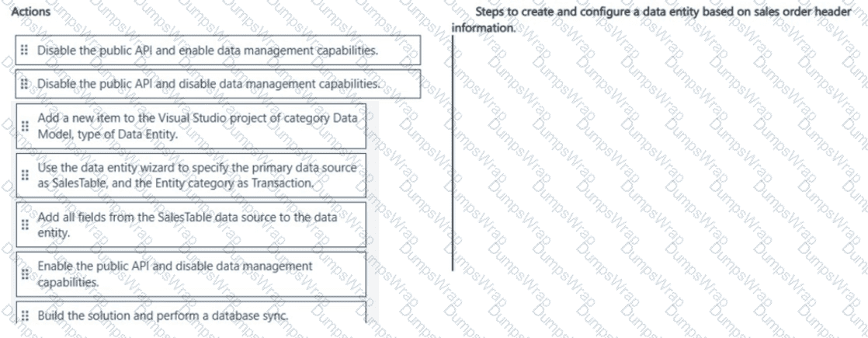Click the 'Add a new item to the Visual Studio project' action
868x338 pixels.
(191, 126)
